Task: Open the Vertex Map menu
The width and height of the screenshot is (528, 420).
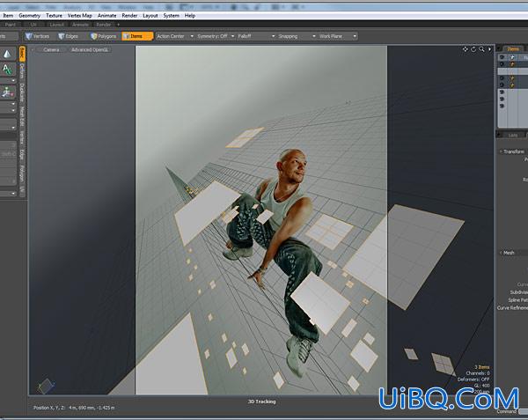Action: point(79,16)
